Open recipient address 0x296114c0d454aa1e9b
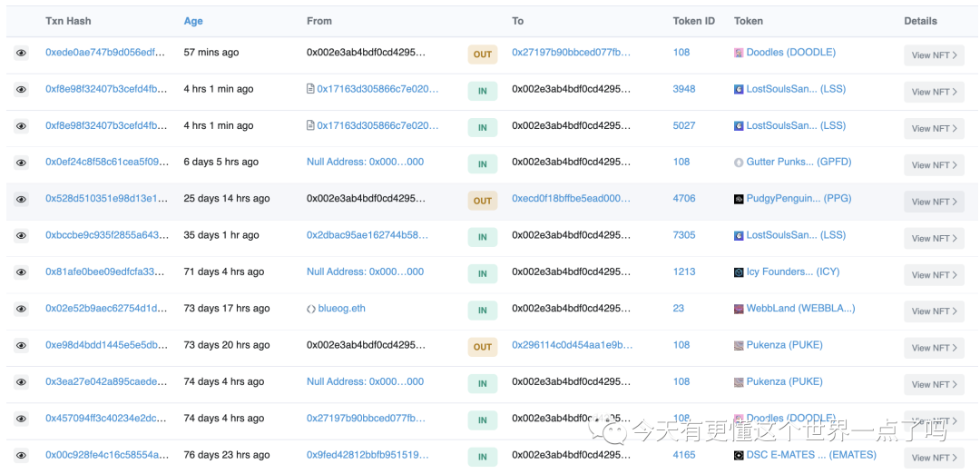The width and height of the screenshot is (980, 474). click(573, 344)
